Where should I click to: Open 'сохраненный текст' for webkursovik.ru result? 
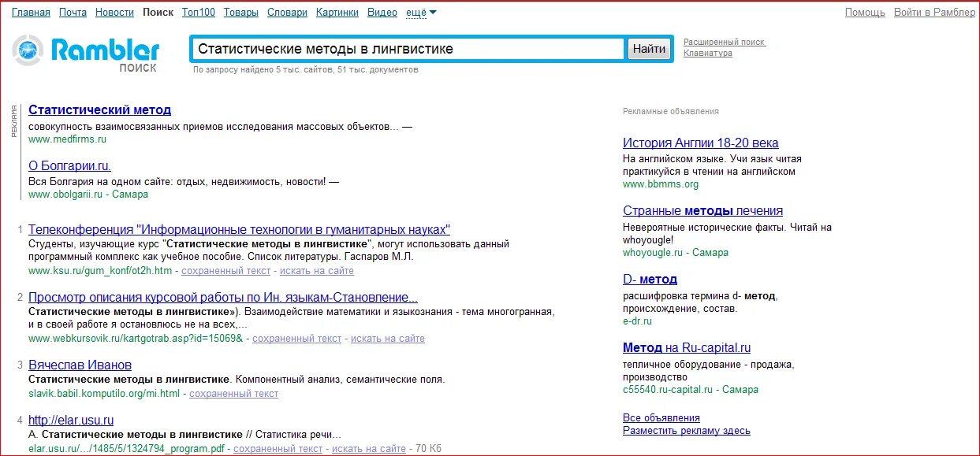pos(297,339)
